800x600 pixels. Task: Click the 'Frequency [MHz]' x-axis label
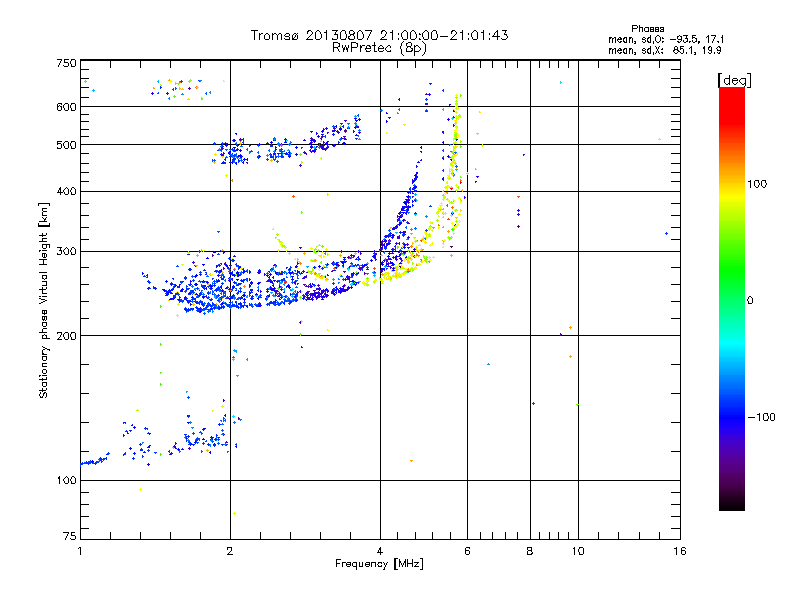pyautogui.click(x=379, y=564)
